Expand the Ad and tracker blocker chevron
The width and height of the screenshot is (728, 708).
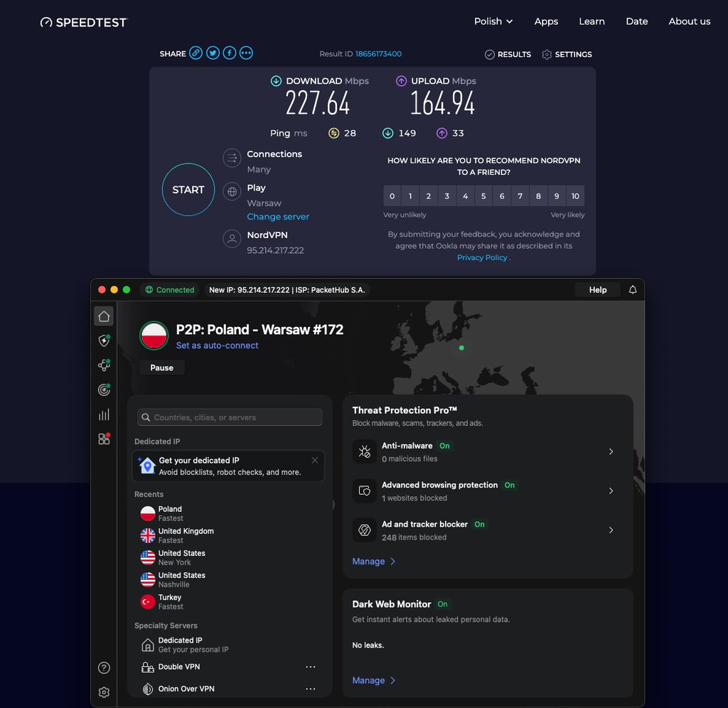[611, 530]
